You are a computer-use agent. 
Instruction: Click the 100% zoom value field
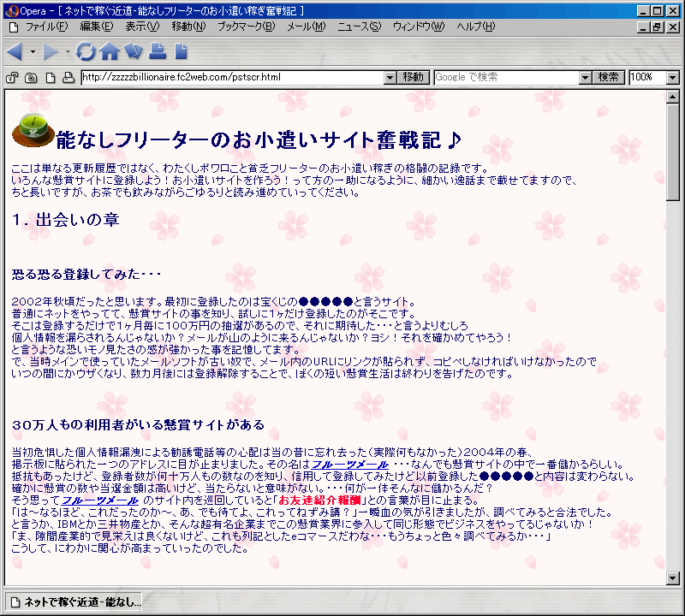pos(648,78)
